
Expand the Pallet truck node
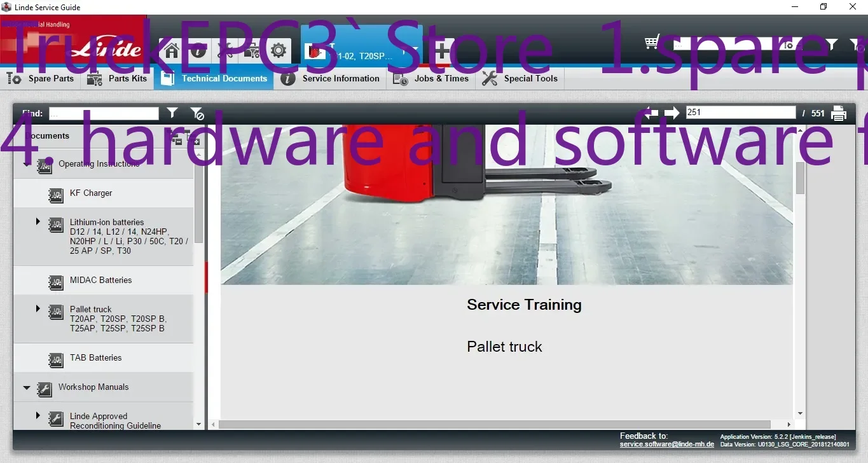click(x=38, y=309)
